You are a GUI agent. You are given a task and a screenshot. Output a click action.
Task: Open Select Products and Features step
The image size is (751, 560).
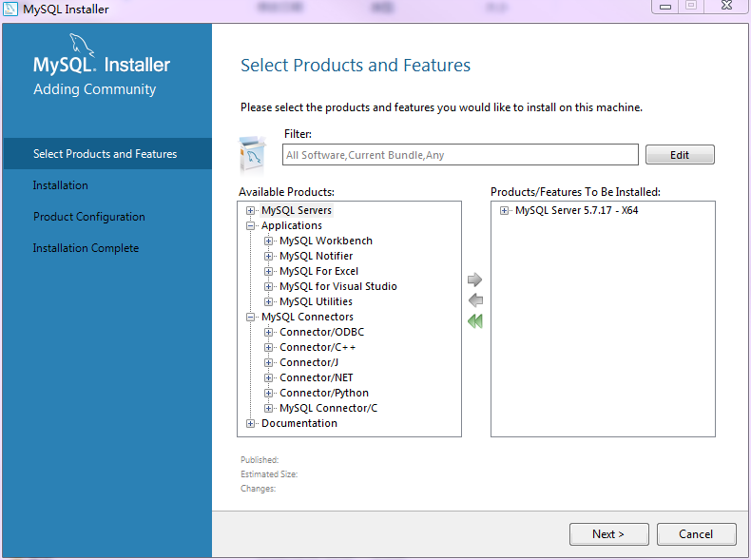(107, 154)
